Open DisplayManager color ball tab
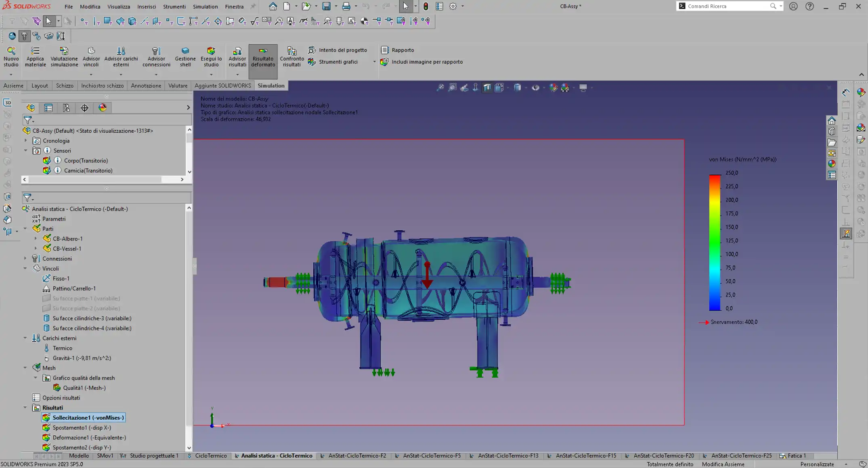The width and height of the screenshot is (868, 468). (103, 108)
